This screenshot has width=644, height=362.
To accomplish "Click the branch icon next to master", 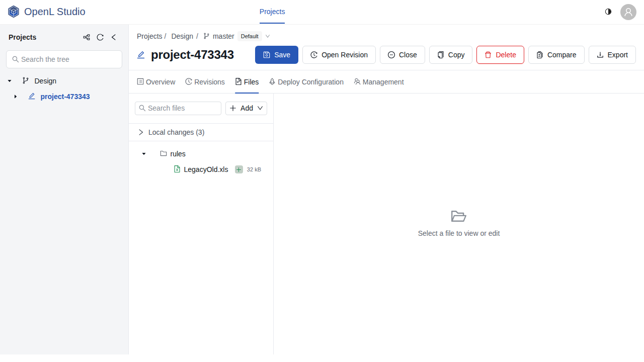I will click(x=206, y=36).
